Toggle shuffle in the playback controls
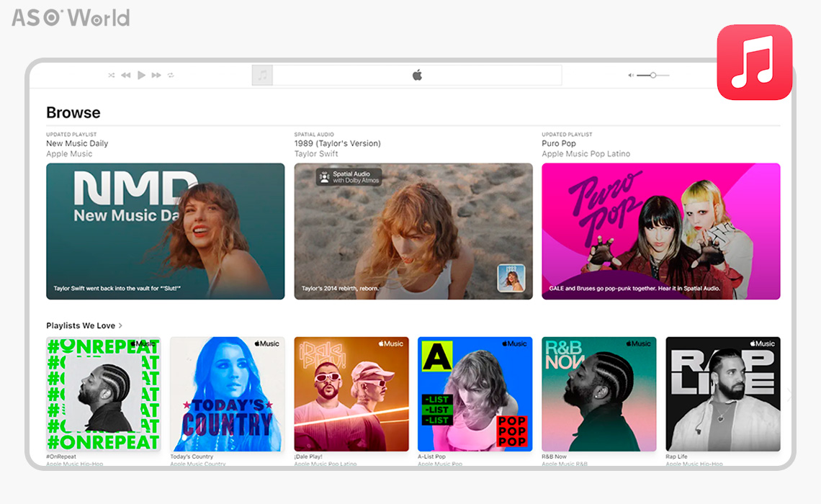Screen dimensions: 821x504 (x=112, y=76)
